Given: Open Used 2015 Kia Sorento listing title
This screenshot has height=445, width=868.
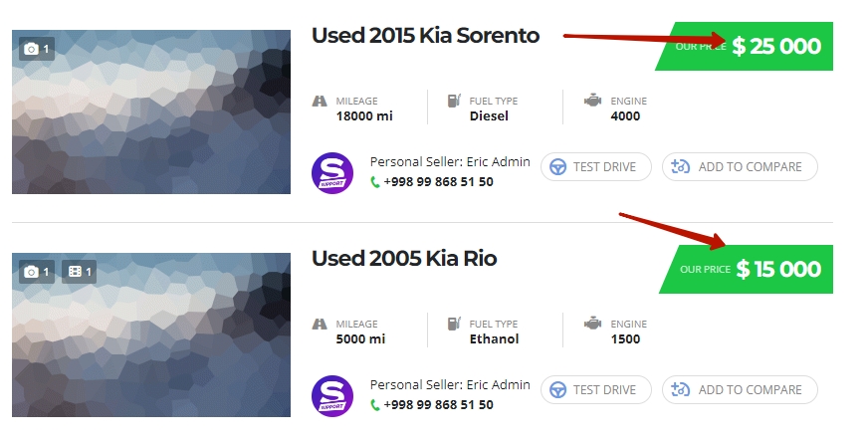Looking at the screenshot, I should pos(425,36).
